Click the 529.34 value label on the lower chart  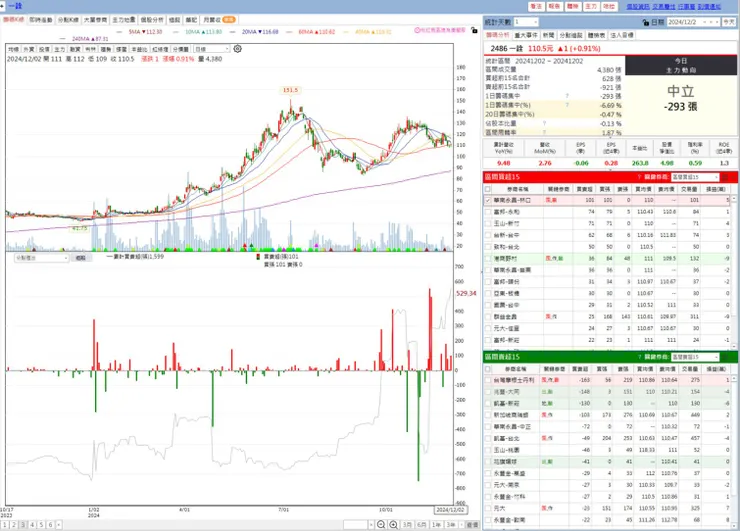point(466,293)
